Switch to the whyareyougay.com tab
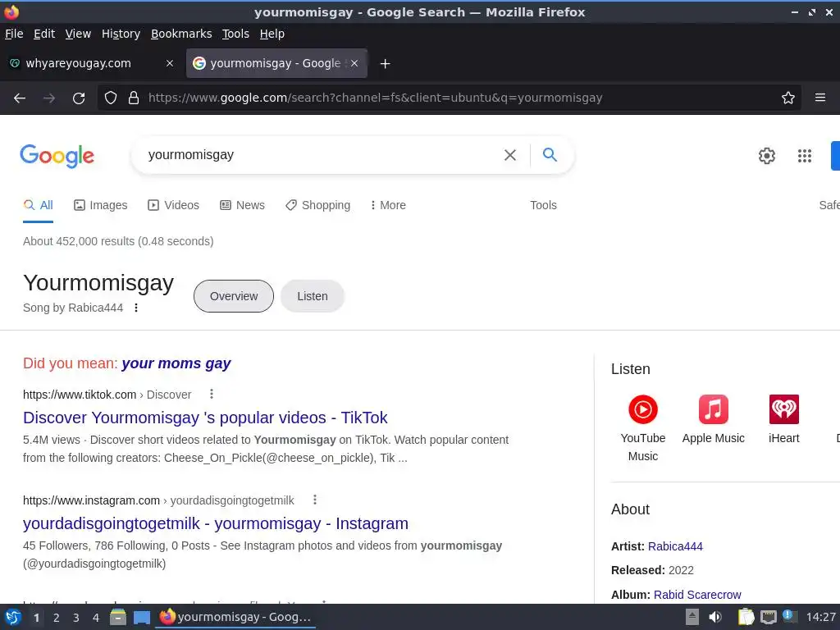 tap(91, 63)
